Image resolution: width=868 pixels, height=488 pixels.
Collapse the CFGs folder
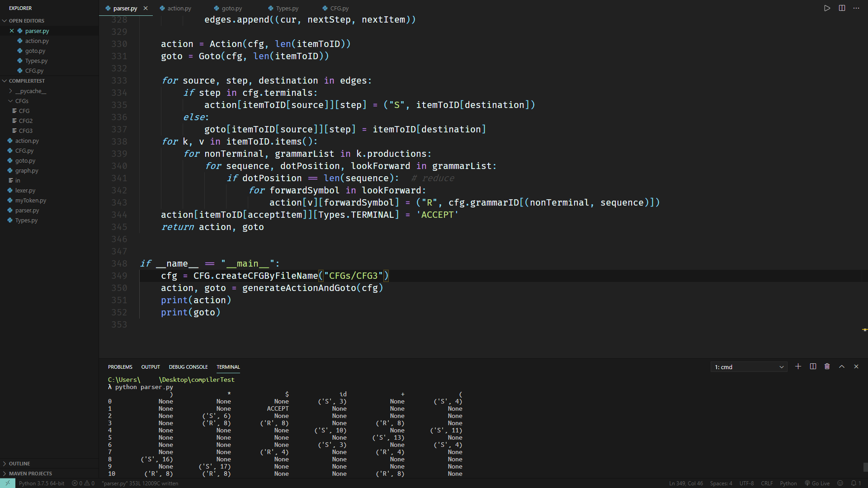(x=49, y=101)
